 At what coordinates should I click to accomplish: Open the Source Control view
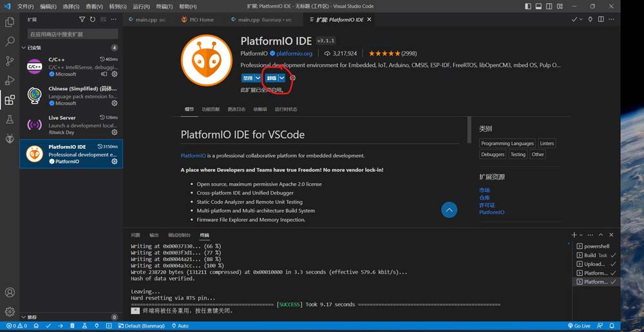point(10,61)
